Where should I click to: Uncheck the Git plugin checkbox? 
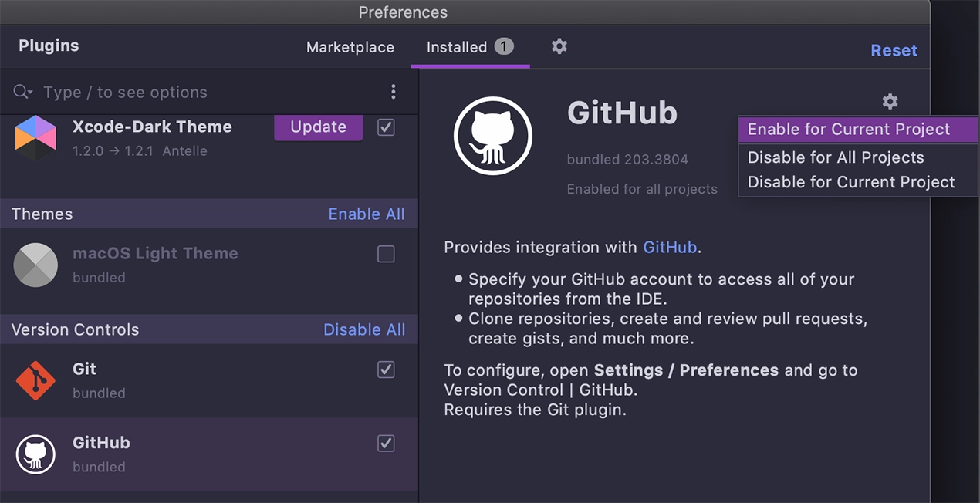[x=386, y=370]
